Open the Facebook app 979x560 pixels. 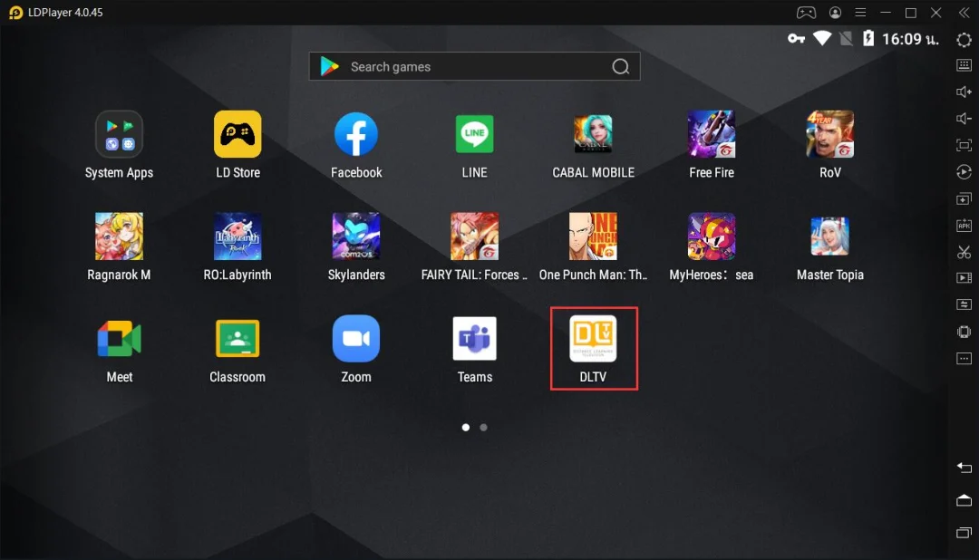pos(356,134)
